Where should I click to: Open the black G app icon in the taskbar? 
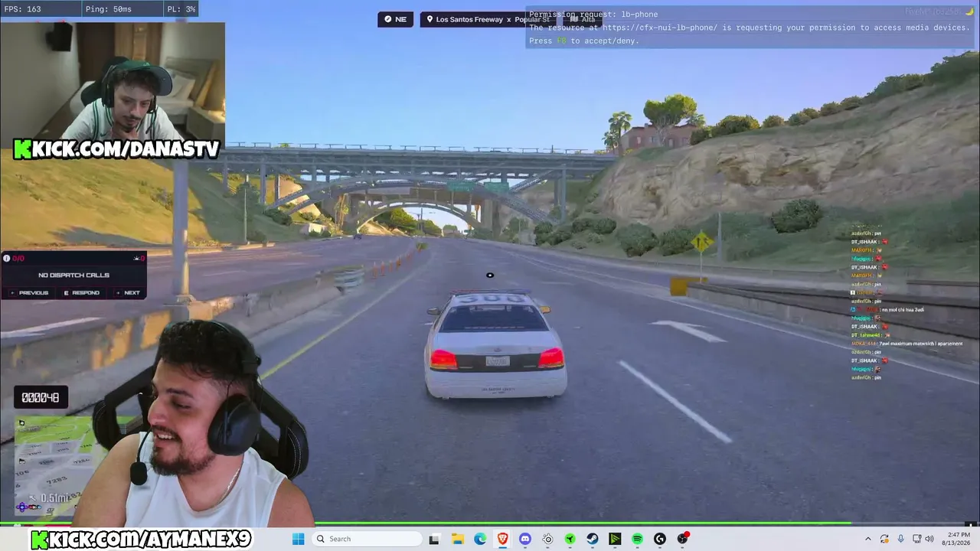(660, 539)
